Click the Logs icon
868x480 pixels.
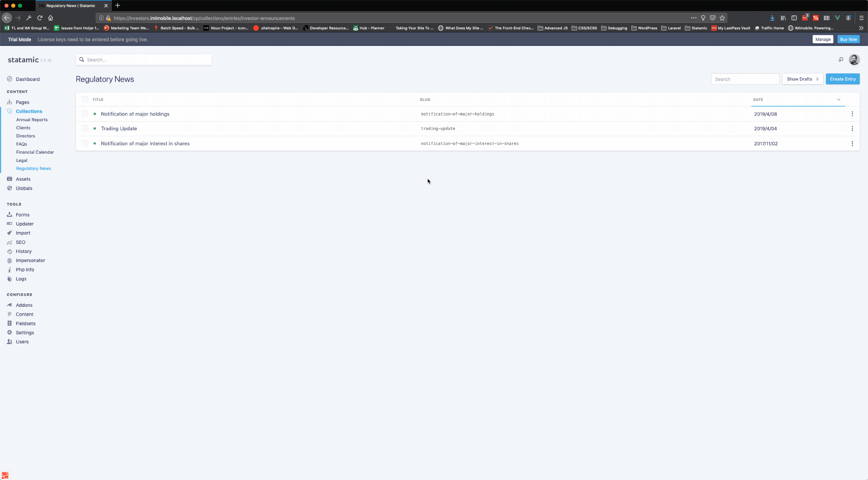[x=9, y=279]
